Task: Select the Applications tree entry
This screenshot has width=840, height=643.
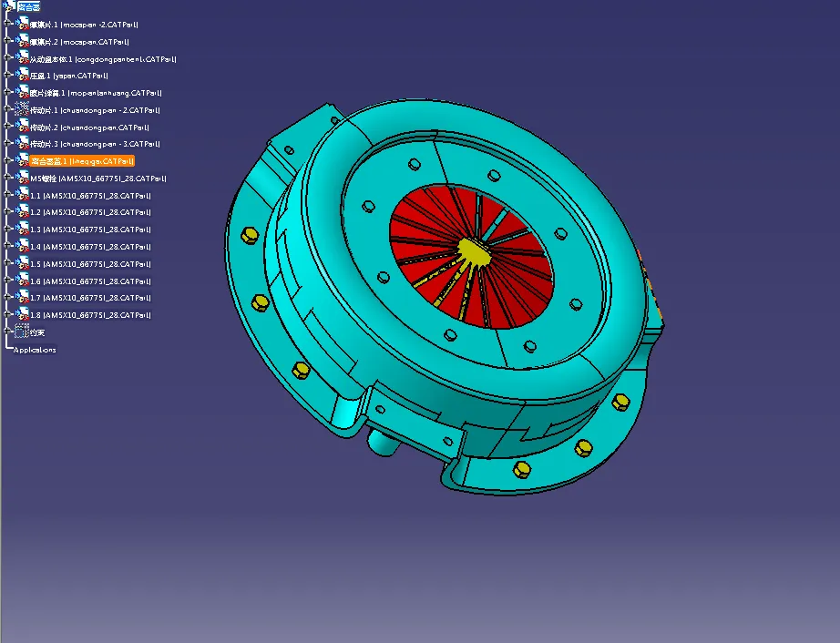Action: coord(35,350)
